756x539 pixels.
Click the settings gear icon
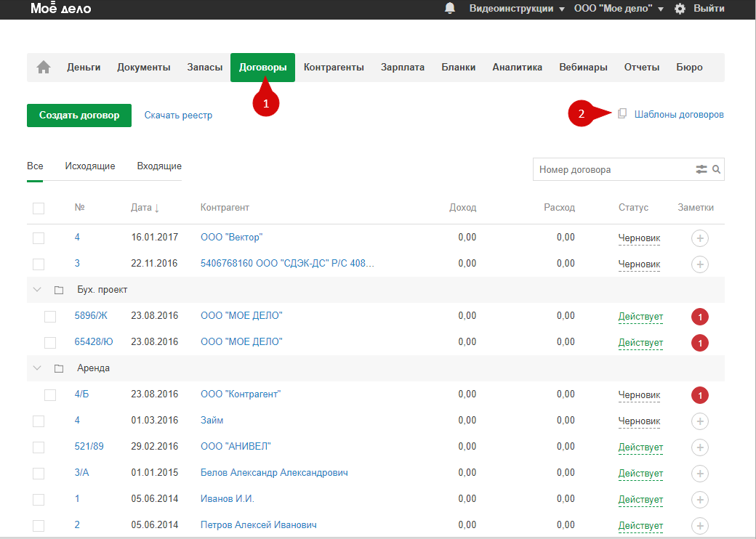[x=680, y=9]
